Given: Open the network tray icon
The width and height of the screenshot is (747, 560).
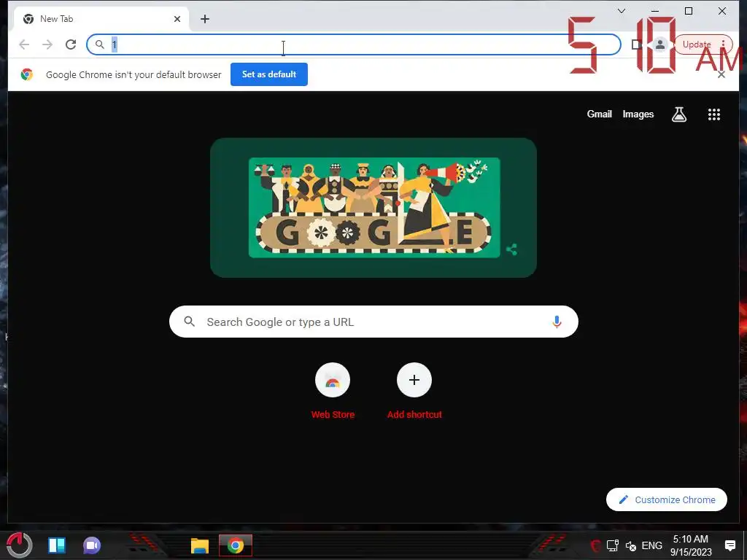Looking at the screenshot, I should pyautogui.click(x=613, y=545).
